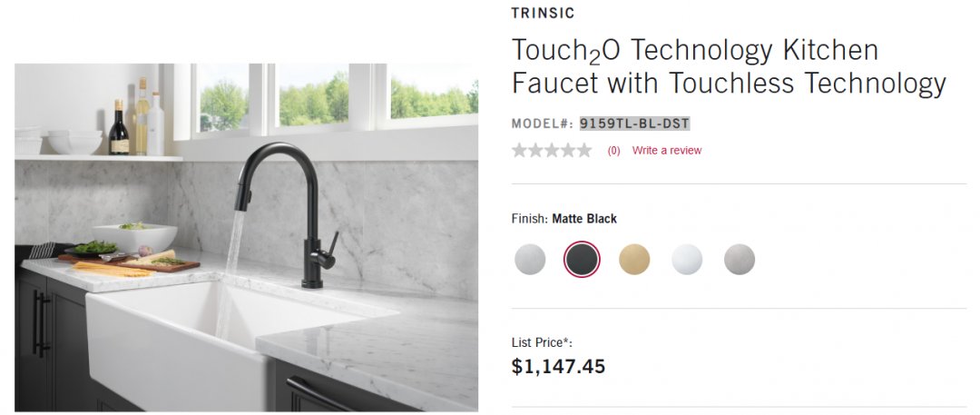Select the first light silver finish swatch

tap(530, 259)
